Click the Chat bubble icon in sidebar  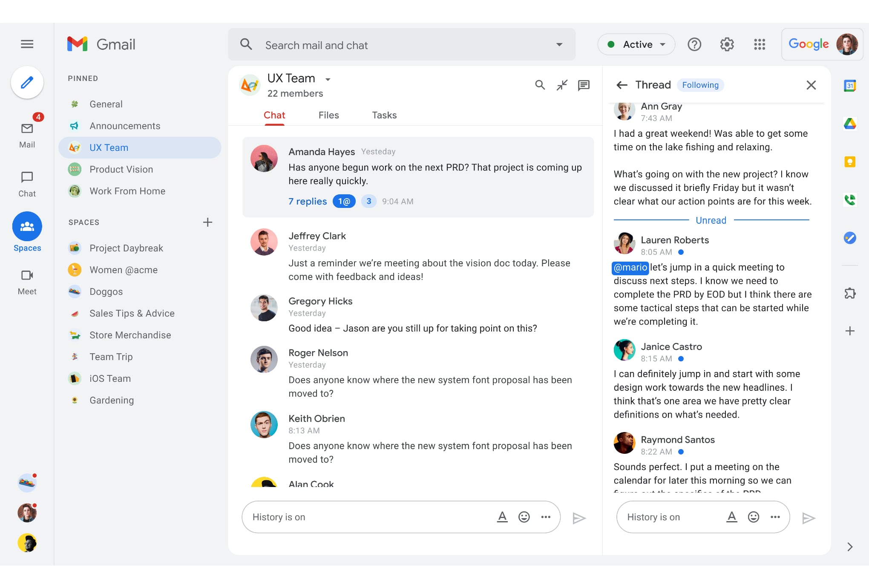(x=26, y=177)
